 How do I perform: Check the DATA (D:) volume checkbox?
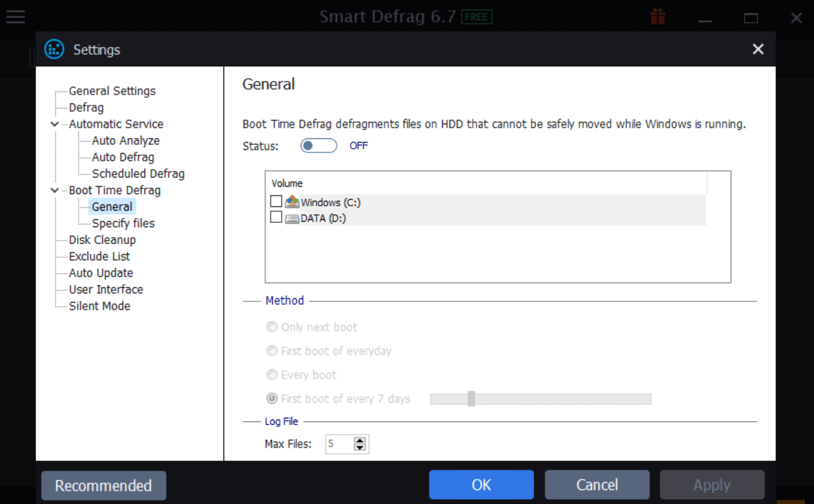276,217
